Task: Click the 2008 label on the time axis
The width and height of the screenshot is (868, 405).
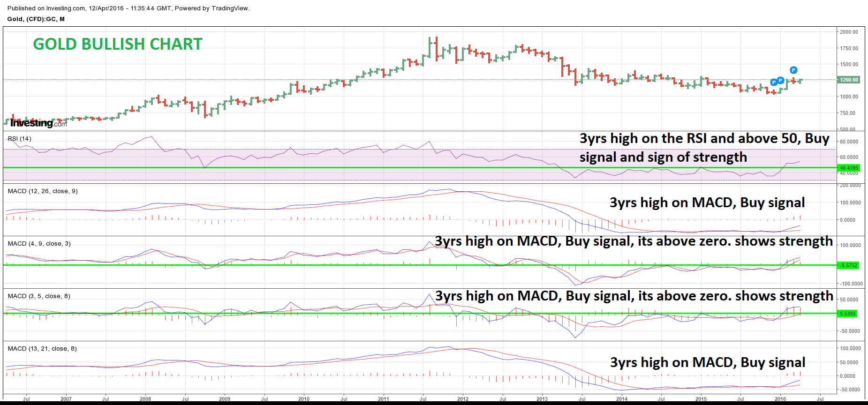Action: [x=145, y=399]
